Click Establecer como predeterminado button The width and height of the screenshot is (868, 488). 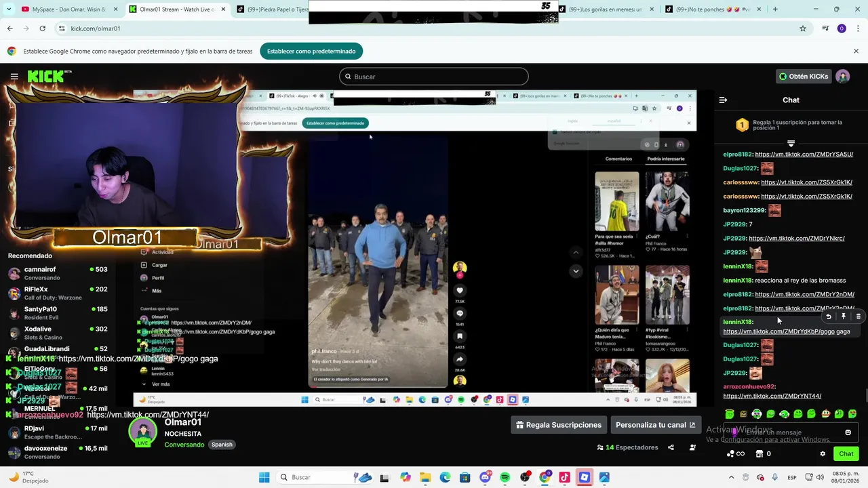311,51
